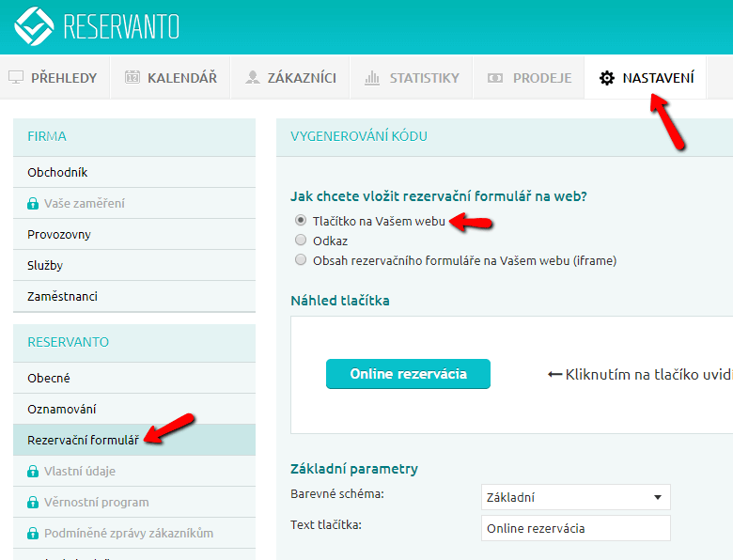Click the calendar icon beside Kalendář
733x560 pixels.
click(x=133, y=77)
